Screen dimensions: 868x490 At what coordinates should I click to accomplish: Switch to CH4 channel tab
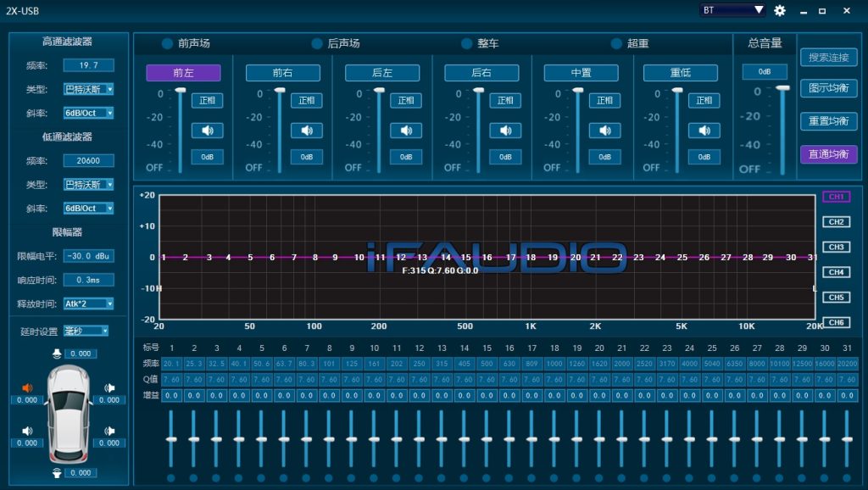pos(837,272)
